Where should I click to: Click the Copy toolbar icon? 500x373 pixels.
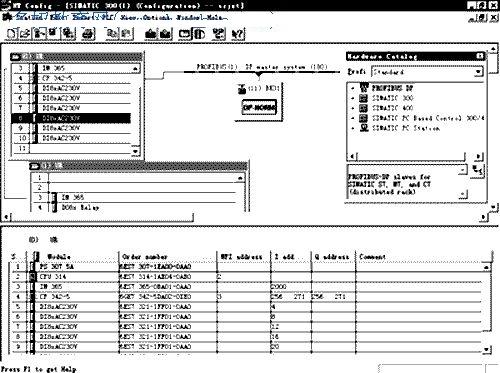112,34
